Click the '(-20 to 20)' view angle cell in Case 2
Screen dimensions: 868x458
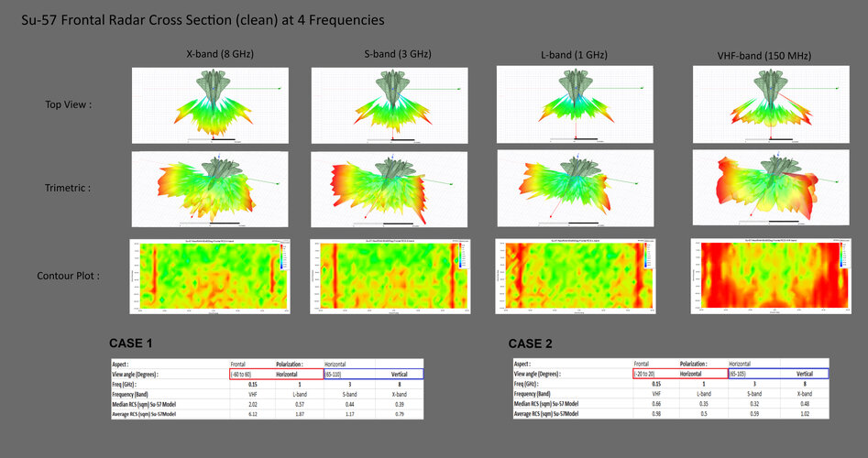(x=644, y=374)
